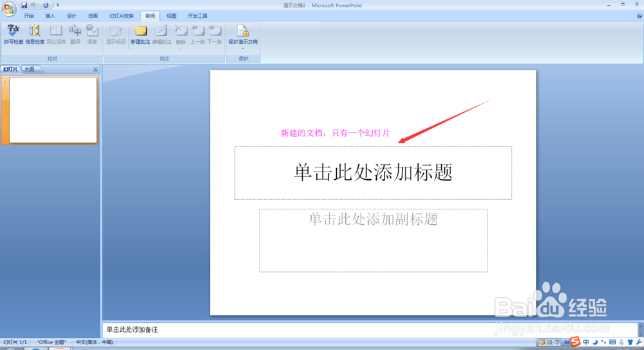Image resolution: width=644 pixels, height=350 pixels.
Task: Click the Sogou user account icon
Action: pos(621,342)
